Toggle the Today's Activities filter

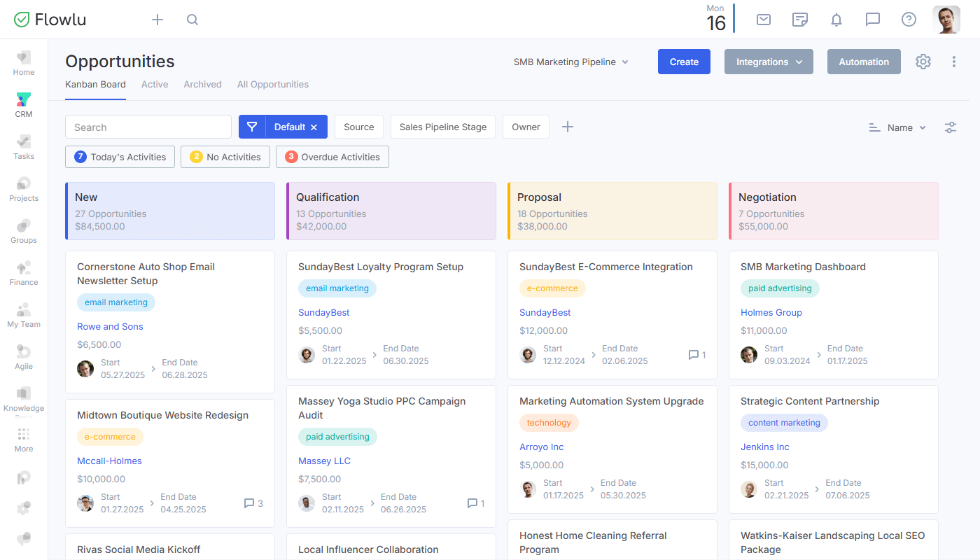pos(120,157)
